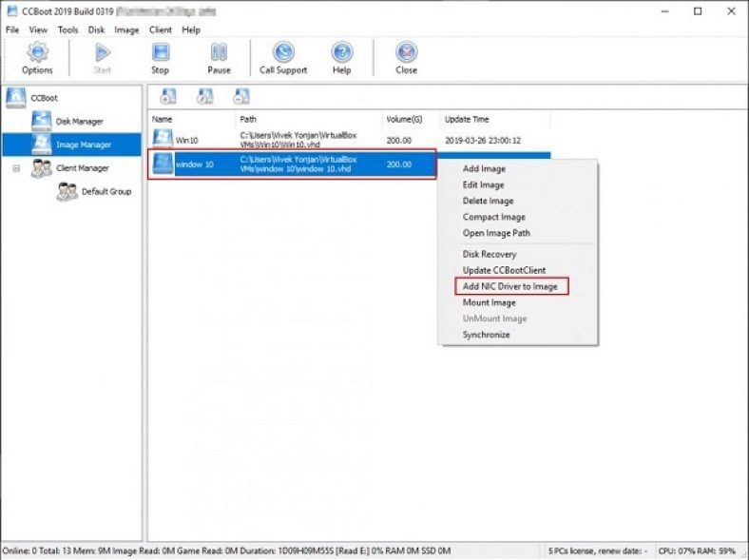Open the Image menu in the menu bar
The image size is (749, 560).
tap(126, 29)
